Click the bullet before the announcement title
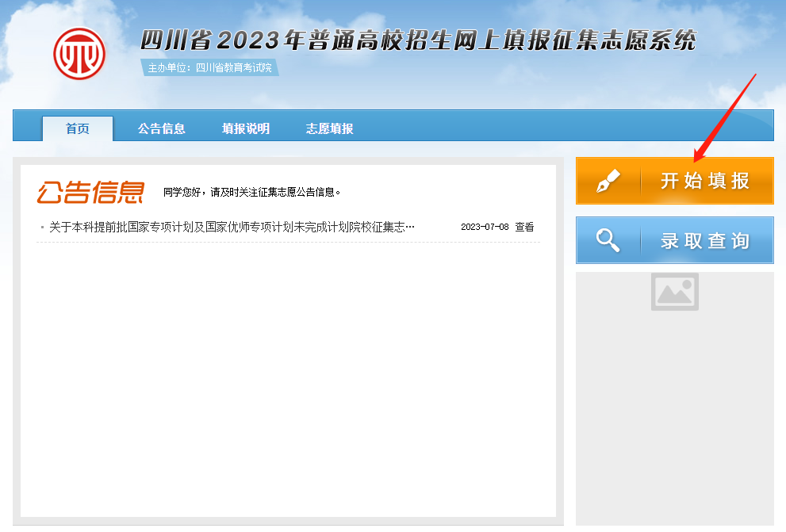Image resolution: width=786 pixels, height=532 pixels. [42, 228]
